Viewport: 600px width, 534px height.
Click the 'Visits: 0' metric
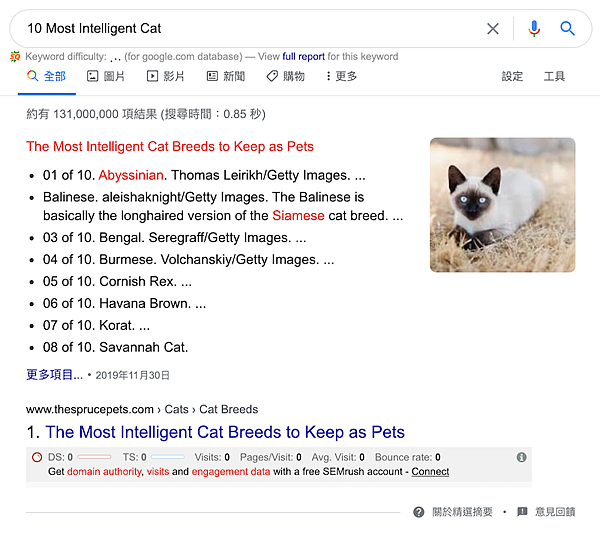pos(212,457)
